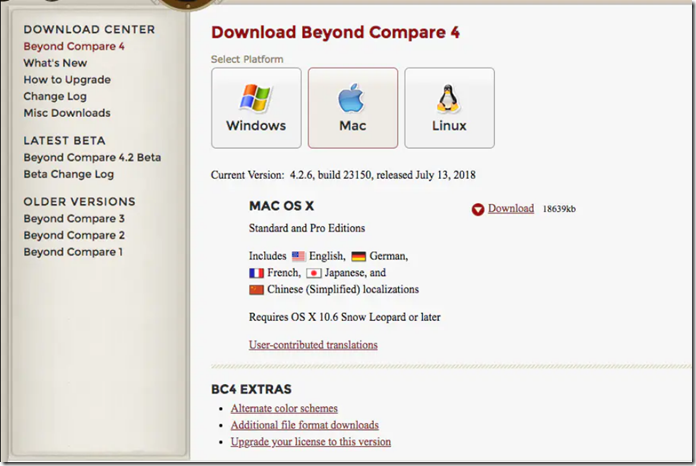This screenshot has width=696, height=466.
Task: Open Change Log sidebar item
Action: (55, 96)
